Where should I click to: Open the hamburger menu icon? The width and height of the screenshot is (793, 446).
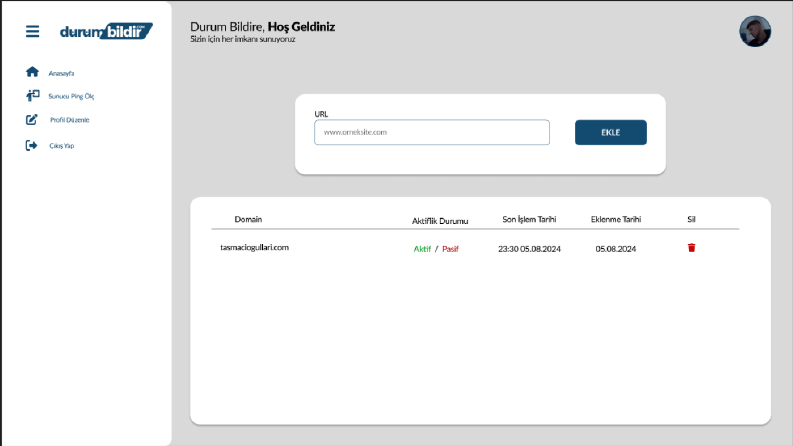tap(32, 31)
